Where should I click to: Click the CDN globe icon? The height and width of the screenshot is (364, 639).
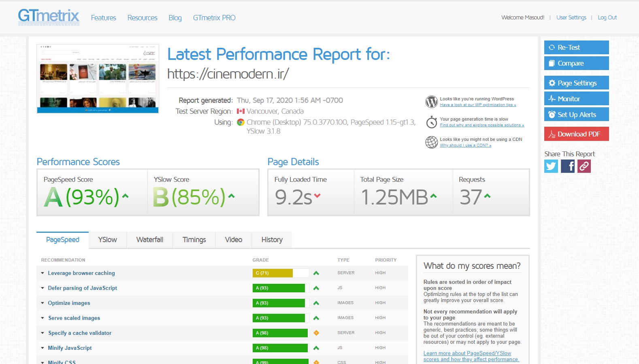point(432,142)
